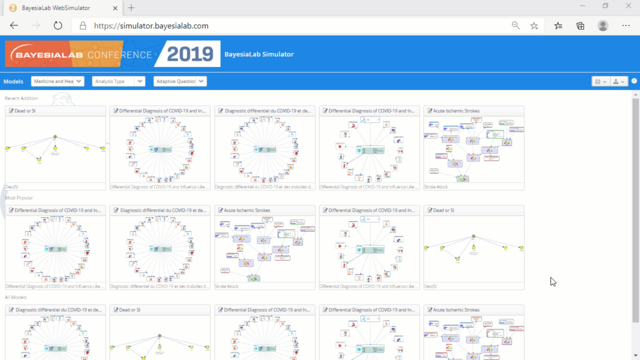Viewport: 640px width, 360px height.
Task: Click the All Models section heading
Action: click(16, 297)
